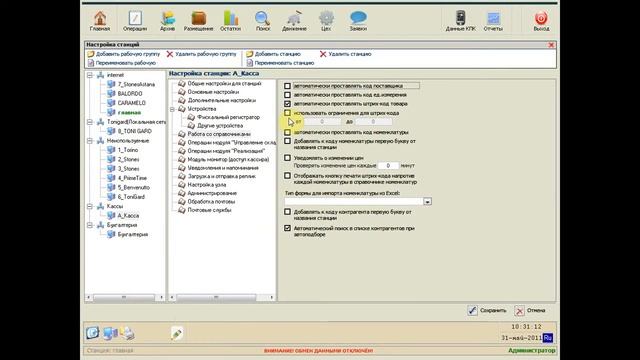Select Фискальный регистратор item
The height and width of the screenshot is (360, 640).
pyautogui.click(x=228, y=117)
